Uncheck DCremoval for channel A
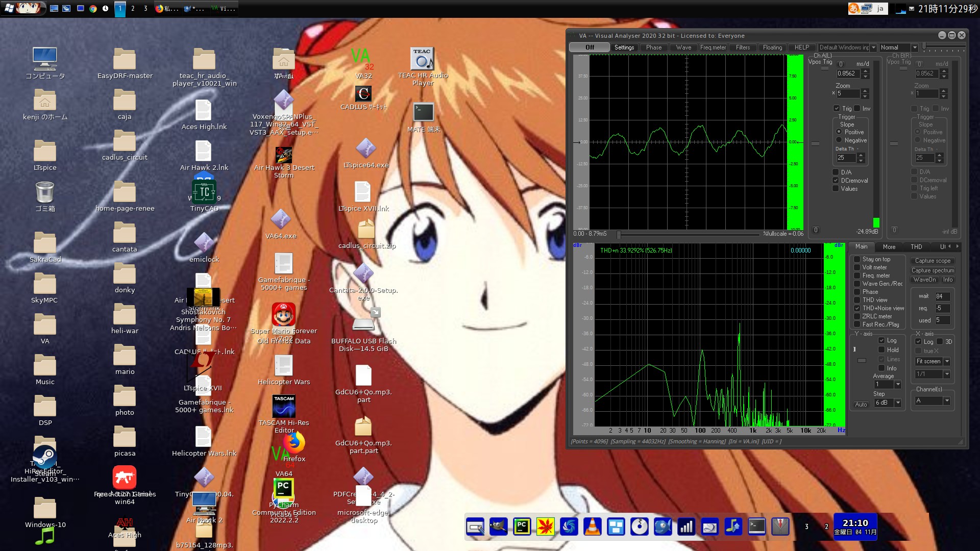 [x=836, y=181]
